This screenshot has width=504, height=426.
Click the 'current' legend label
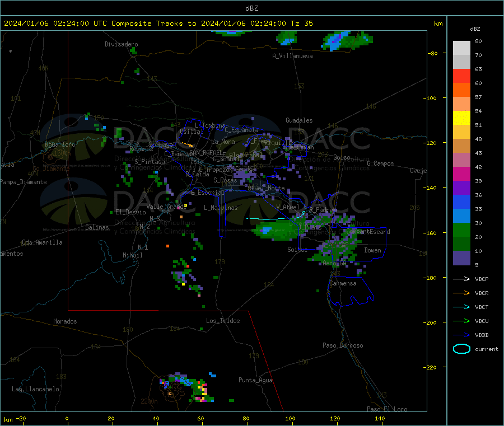click(x=487, y=349)
